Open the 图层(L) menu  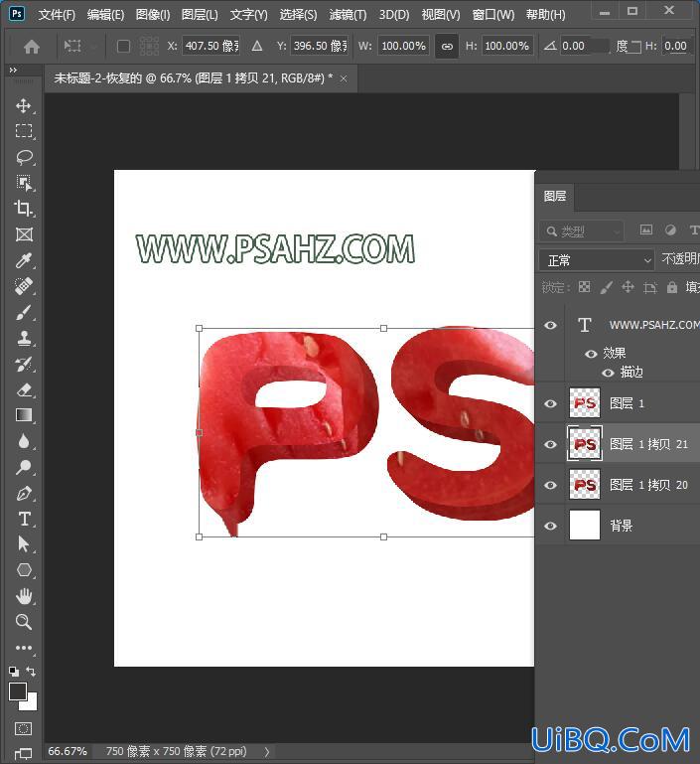point(200,15)
